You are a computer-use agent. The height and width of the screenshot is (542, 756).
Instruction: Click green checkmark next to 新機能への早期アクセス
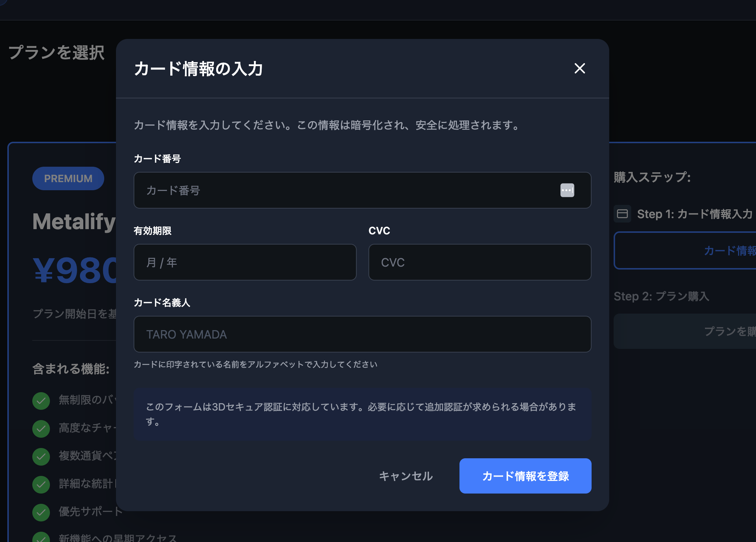tap(41, 538)
